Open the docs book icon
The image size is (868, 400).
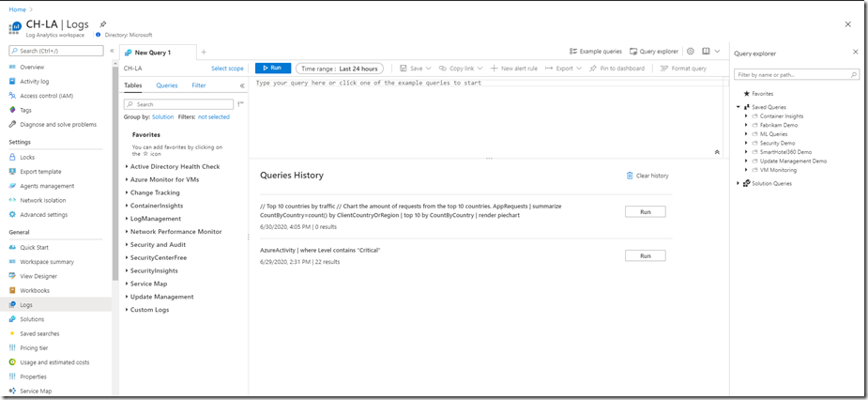706,51
